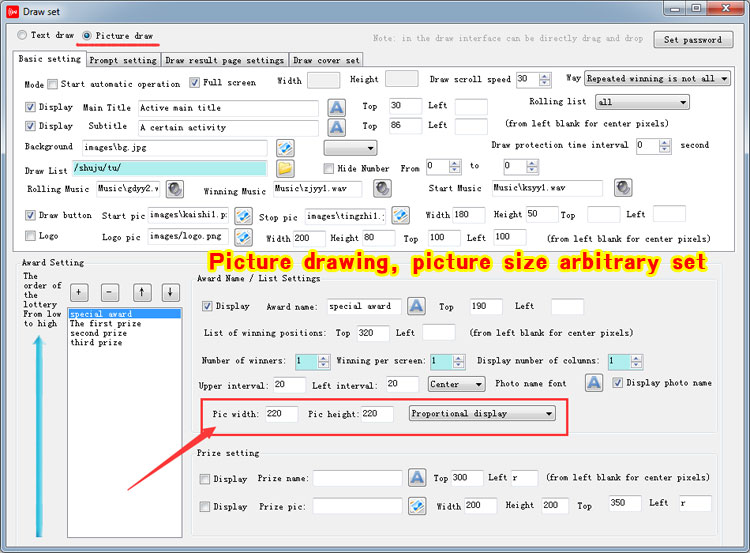Open the Way repeated winning dropdown
The height and width of the screenshot is (553, 750).
pyautogui.click(x=657, y=78)
